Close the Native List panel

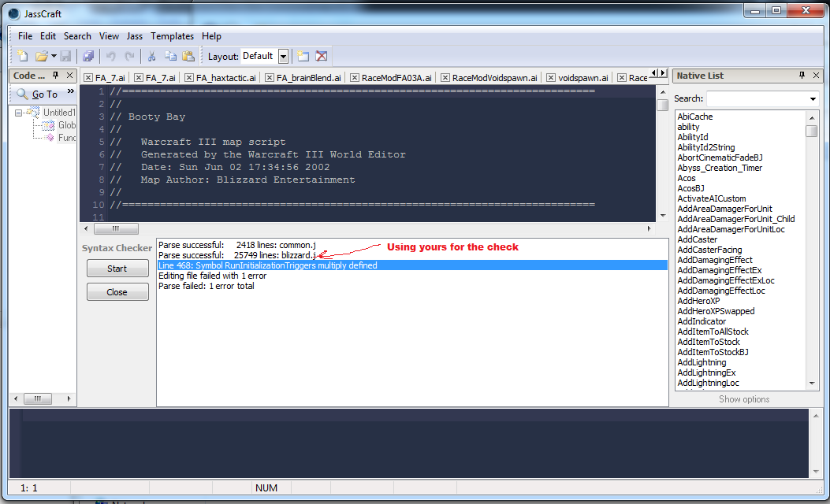817,76
